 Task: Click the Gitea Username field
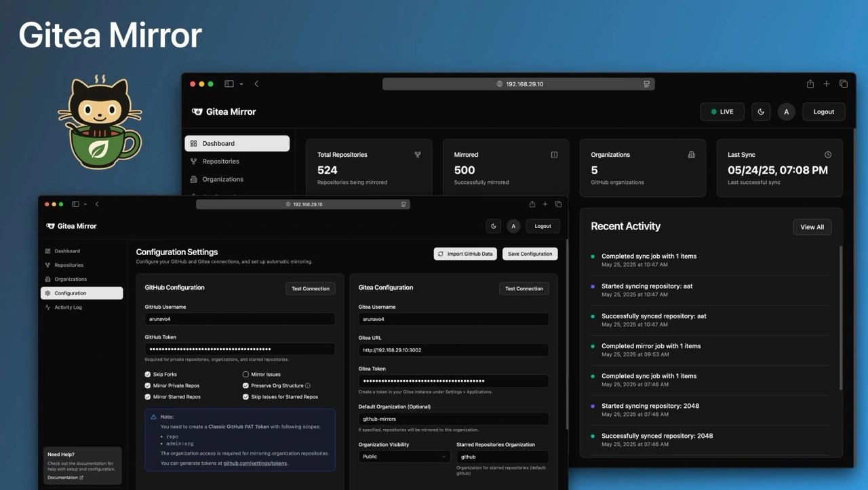454,319
